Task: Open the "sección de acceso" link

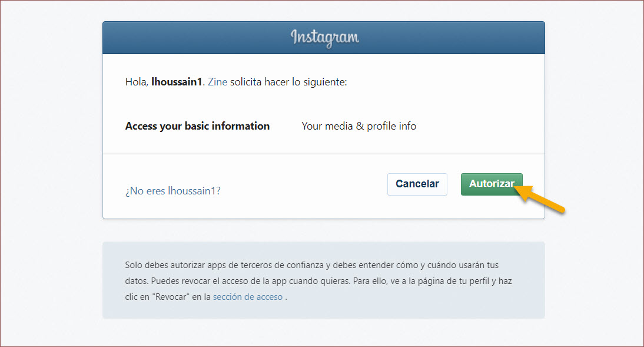Action: (247, 297)
